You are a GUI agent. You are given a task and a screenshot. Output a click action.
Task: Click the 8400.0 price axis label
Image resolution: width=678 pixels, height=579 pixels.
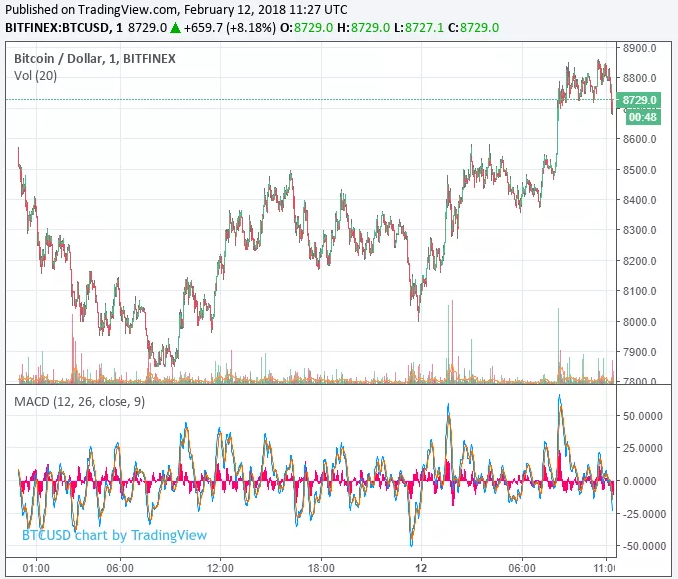coord(639,200)
